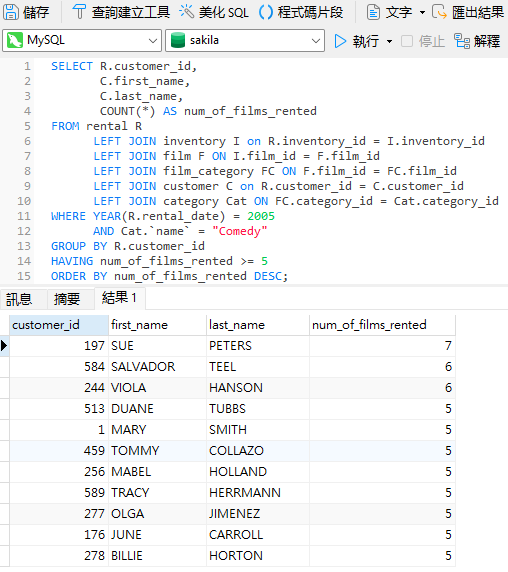Image resolution: width=508 pixels, height=572 pixels.
Task: Place cursor on the 2005 year value
Action: 261,216
